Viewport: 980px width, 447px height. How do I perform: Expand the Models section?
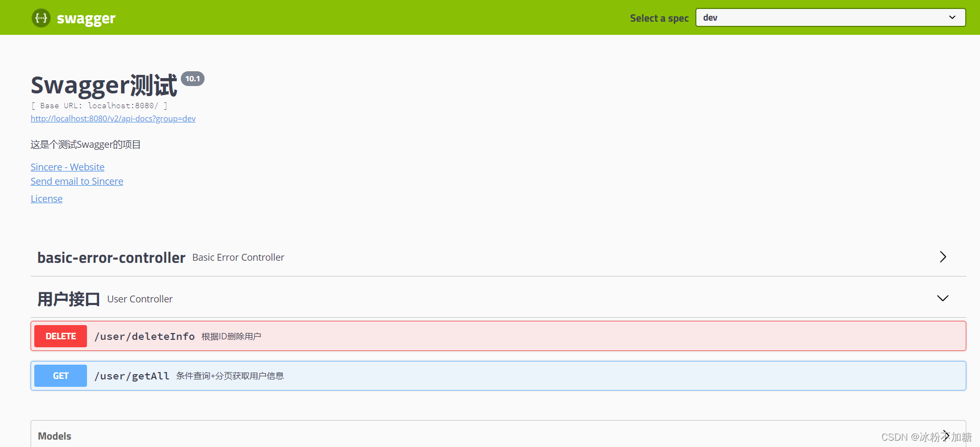pos(498,435)
